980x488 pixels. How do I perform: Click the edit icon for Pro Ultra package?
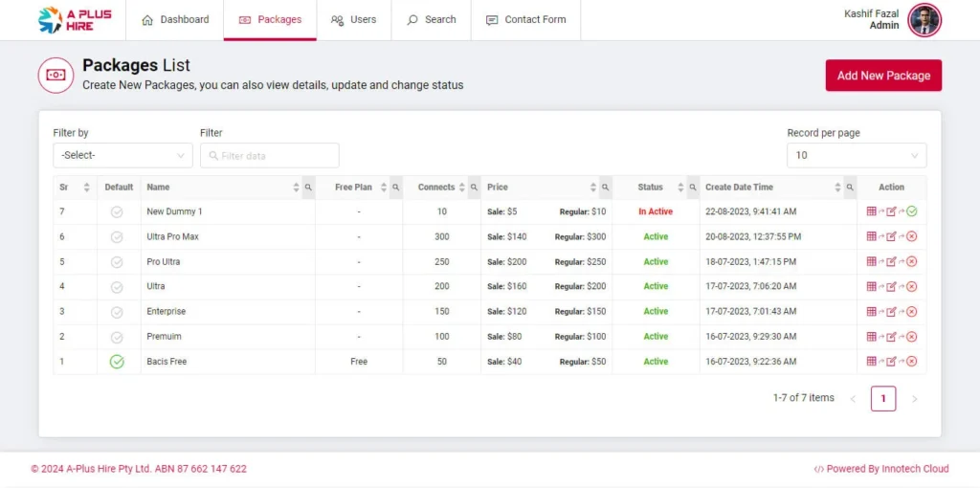(891, 261)
